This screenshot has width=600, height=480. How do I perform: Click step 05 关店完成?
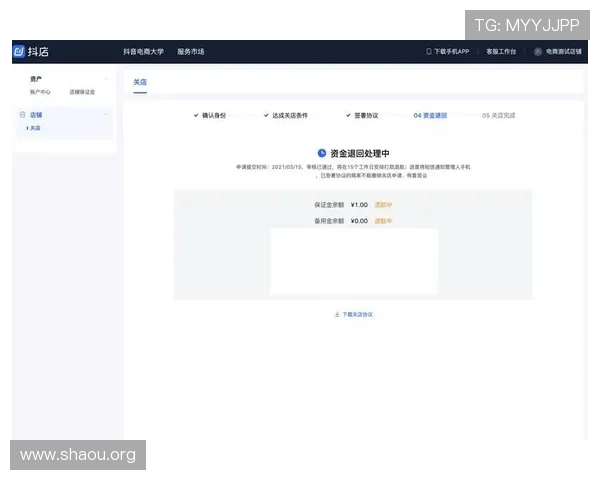click(499, 115)
